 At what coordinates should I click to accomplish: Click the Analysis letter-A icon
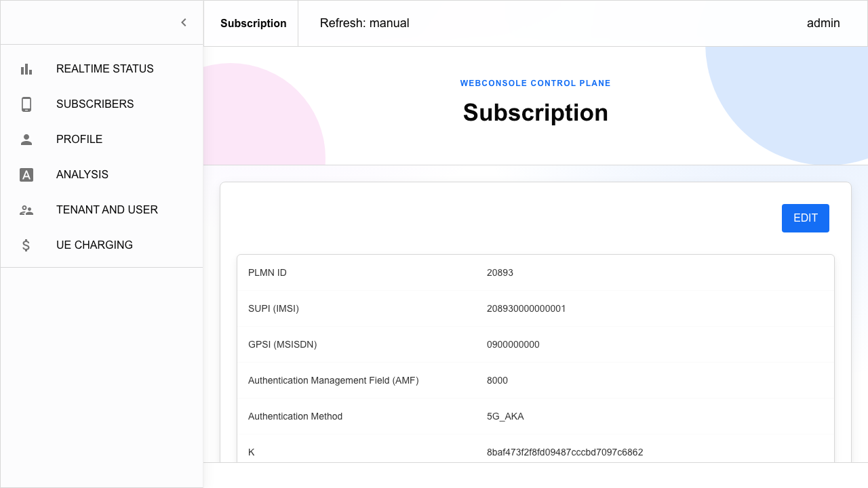(x=26, y=175)
